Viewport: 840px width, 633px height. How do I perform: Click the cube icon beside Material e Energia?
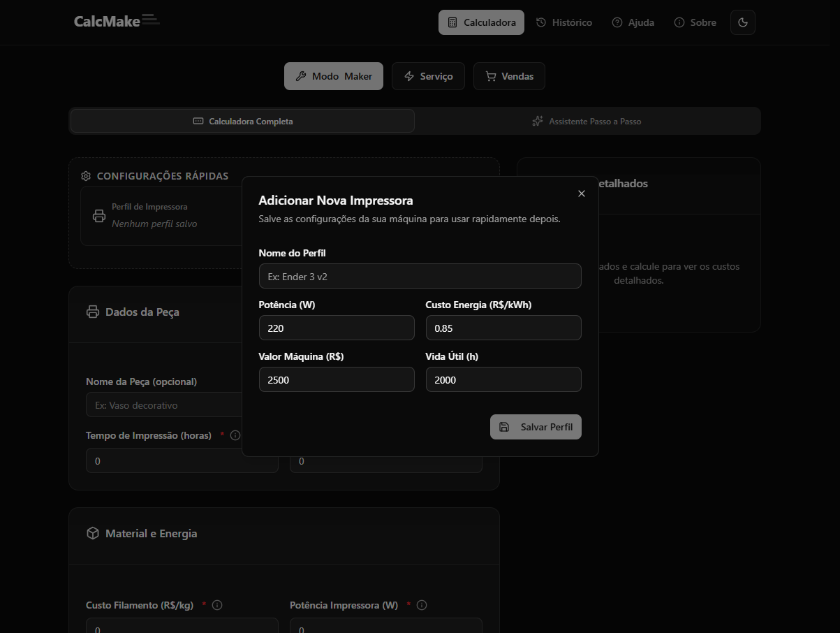(x=92, y=533)
